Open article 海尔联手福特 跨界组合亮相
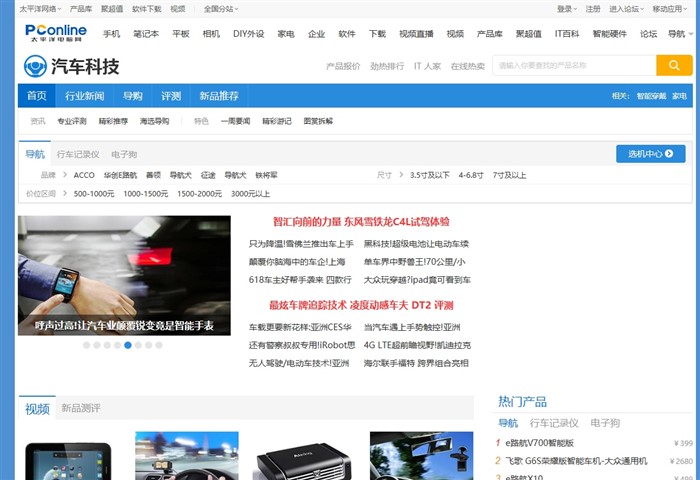Viewport: 700px width, 480px height. tap(416, 363)
